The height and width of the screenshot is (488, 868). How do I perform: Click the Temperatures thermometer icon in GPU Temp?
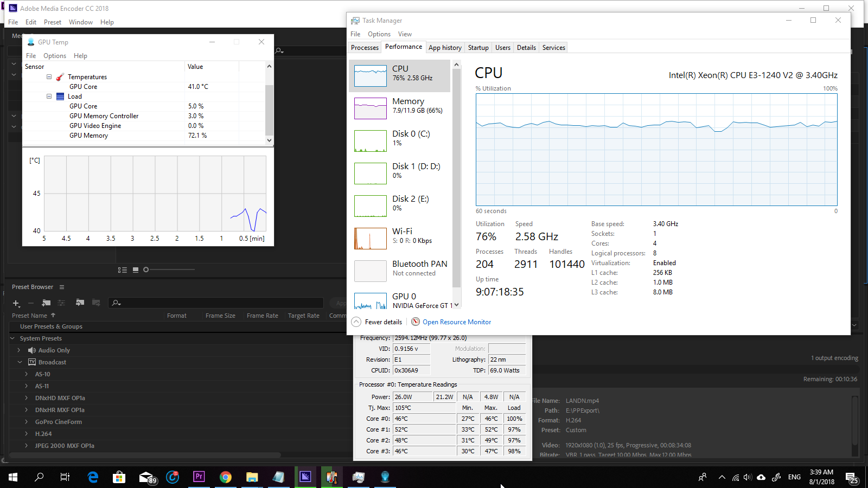click(x=60, y=77)
